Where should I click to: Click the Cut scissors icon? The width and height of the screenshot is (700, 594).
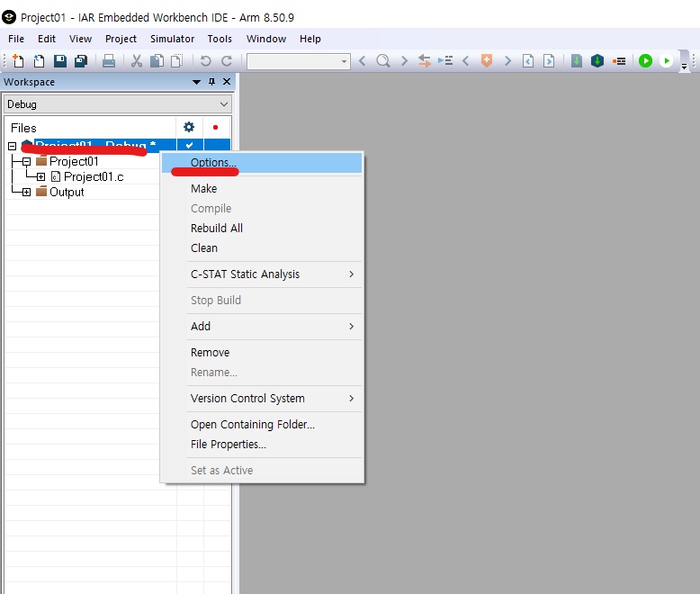coord(137,60)
